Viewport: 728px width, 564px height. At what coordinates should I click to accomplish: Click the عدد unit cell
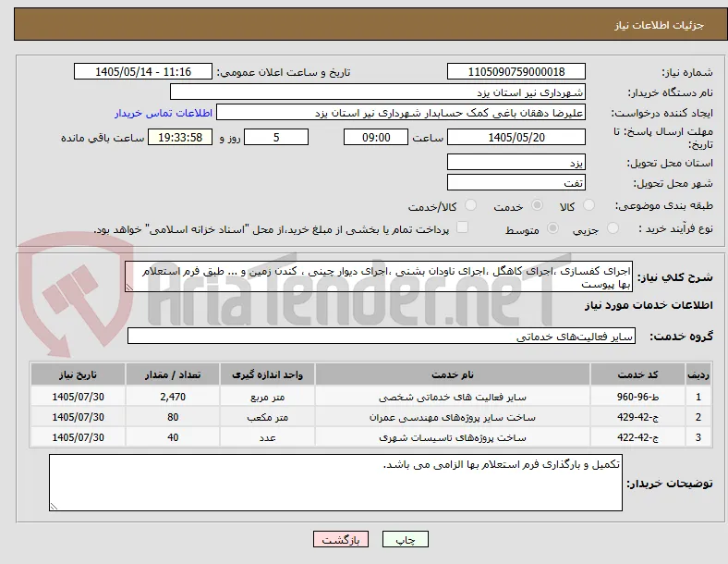267,437
